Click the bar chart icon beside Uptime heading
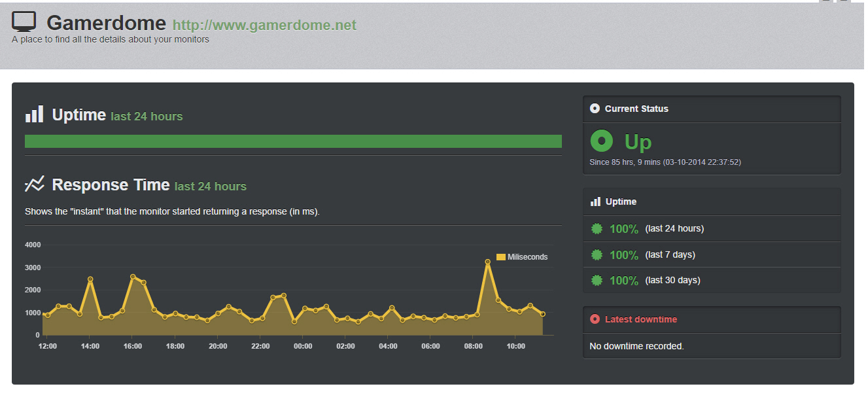The height and width of the screenshot is (399, 868). tap(34, 114)
